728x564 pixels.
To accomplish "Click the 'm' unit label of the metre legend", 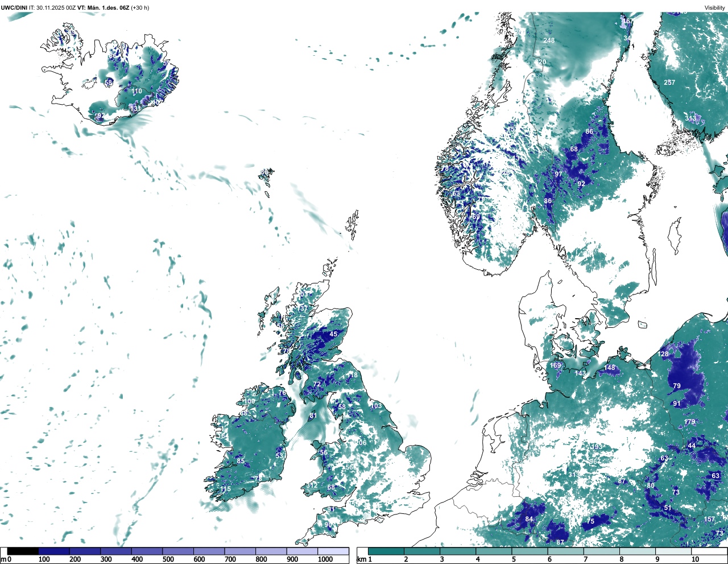I will pos(3,559).
